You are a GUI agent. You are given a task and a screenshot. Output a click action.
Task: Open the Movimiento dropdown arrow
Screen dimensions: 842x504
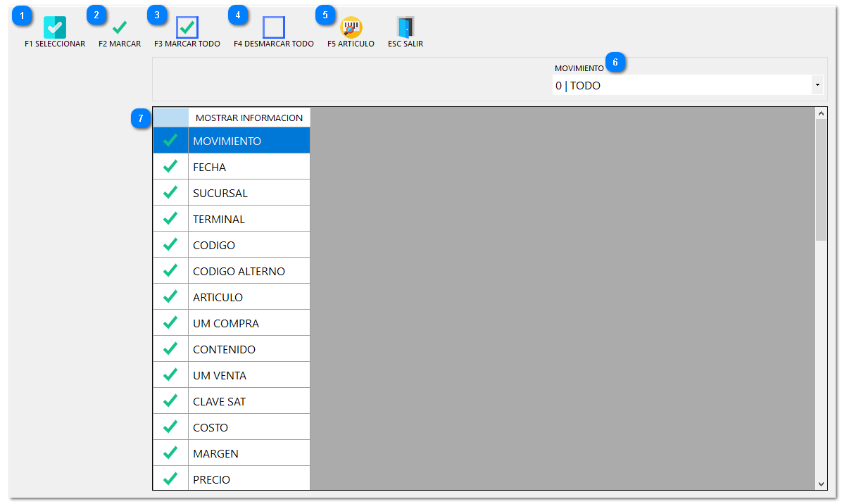(817, 85)
